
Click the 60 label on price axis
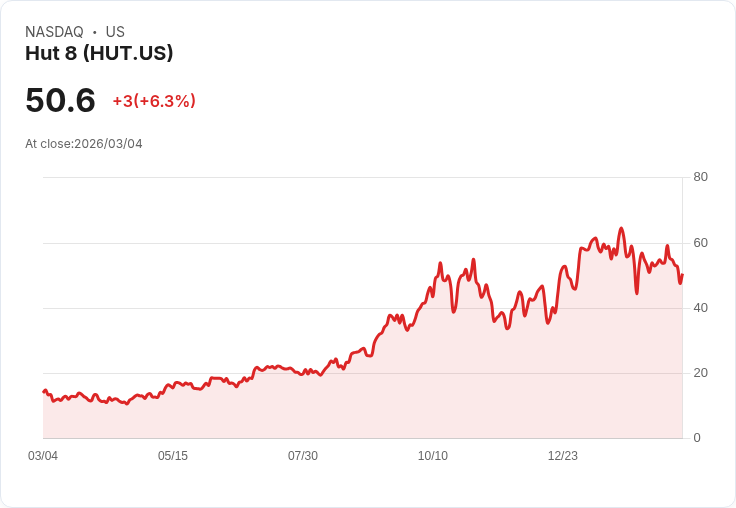pyautogui.click(x=700, y=243)
